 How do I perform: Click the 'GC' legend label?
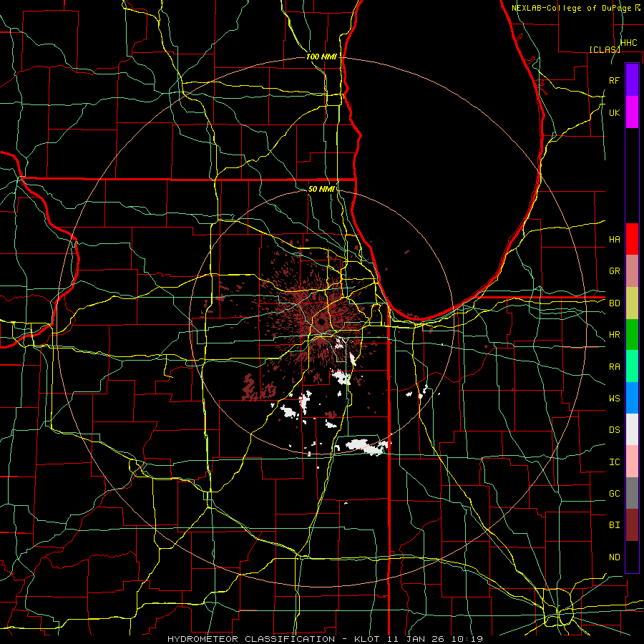tap(614, 493)
